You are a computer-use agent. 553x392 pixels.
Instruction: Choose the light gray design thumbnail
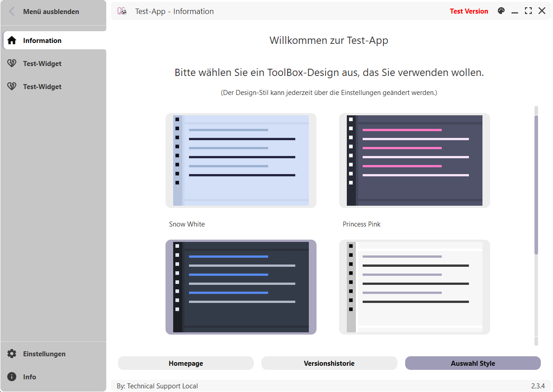point(415,287)
